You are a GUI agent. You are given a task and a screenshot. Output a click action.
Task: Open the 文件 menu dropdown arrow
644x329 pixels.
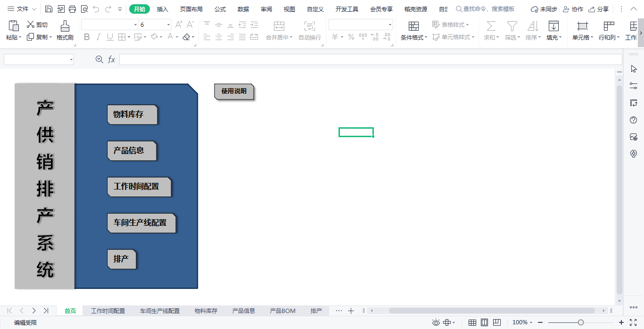point(34,9)
